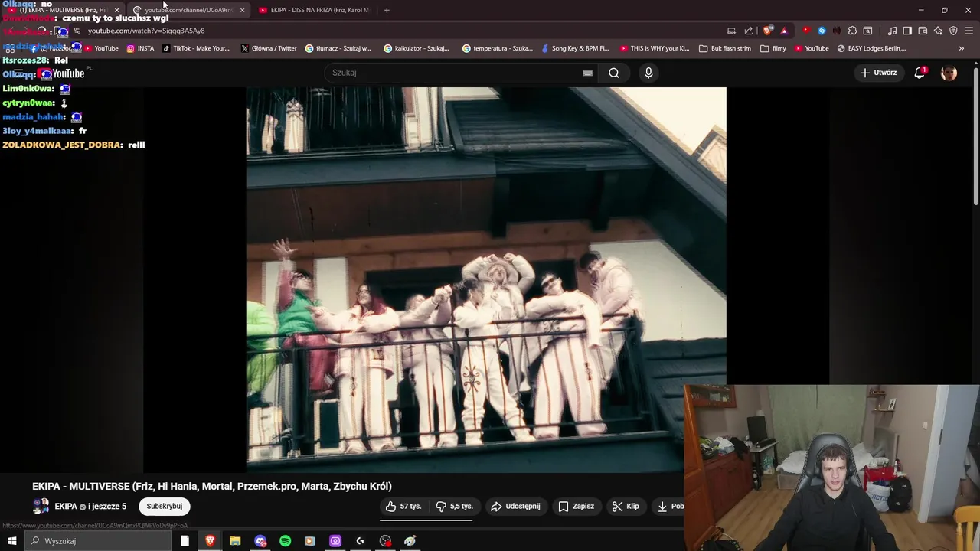Image resolution: width=980 pixels, height=551 pixels.
Task: Expand the filmy bookmark folder
Action: click(773, 48)
